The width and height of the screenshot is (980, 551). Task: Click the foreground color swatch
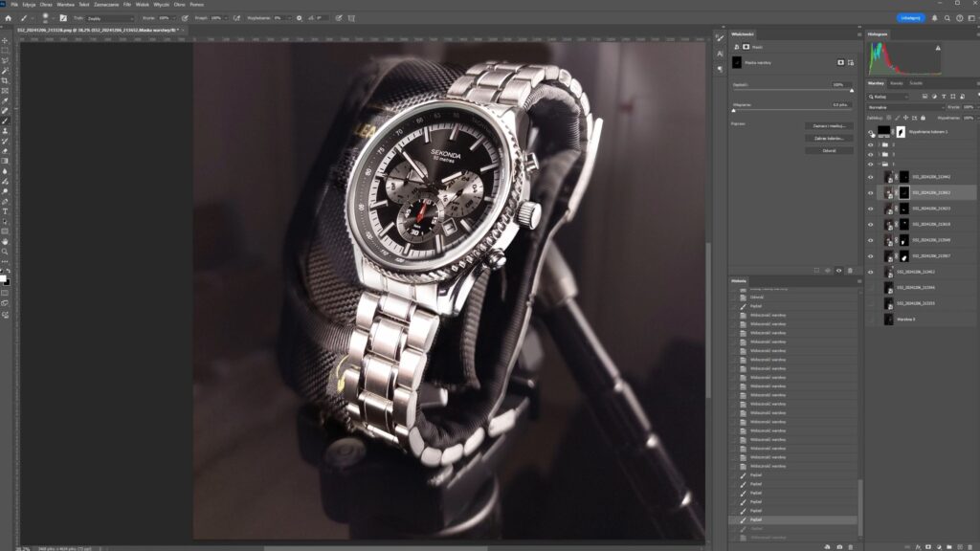point(3,277)
